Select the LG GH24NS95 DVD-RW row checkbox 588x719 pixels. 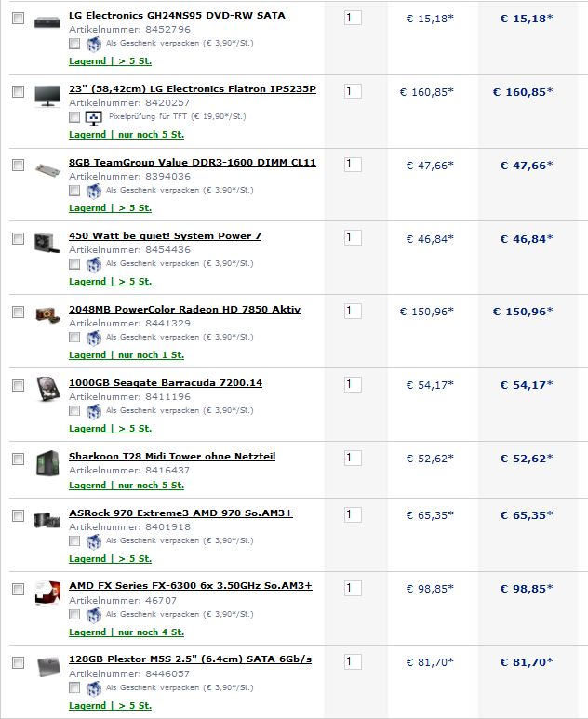click(x=18, y=18)
